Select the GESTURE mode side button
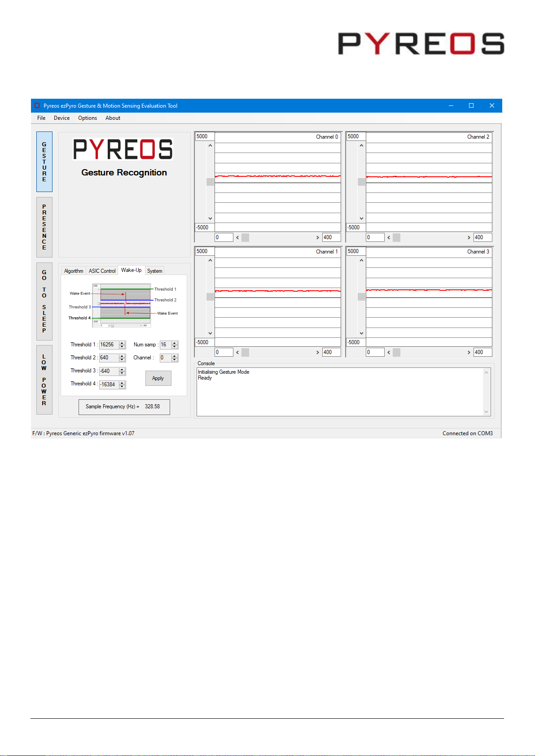 [44, 162]
